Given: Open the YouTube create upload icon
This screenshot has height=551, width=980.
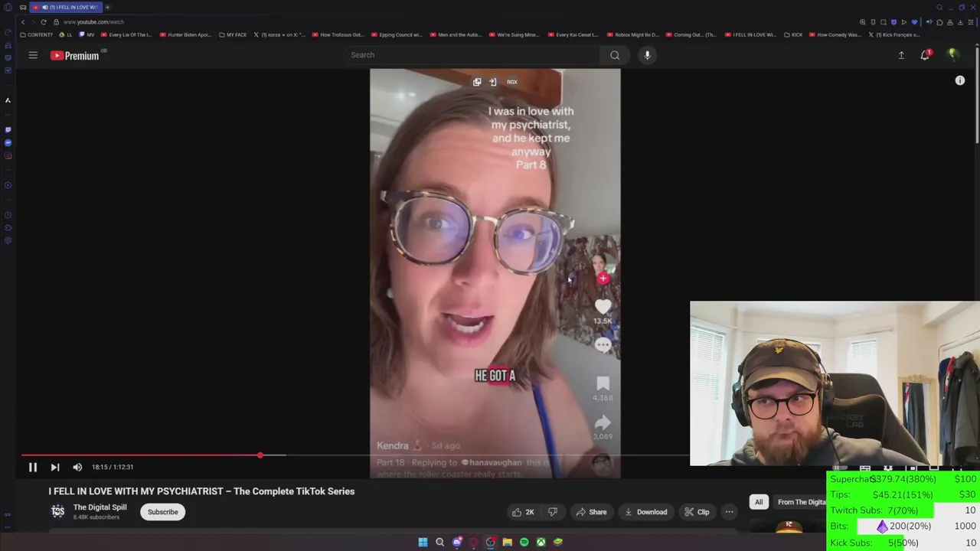Looking at the screenshot, I should 901,55.
